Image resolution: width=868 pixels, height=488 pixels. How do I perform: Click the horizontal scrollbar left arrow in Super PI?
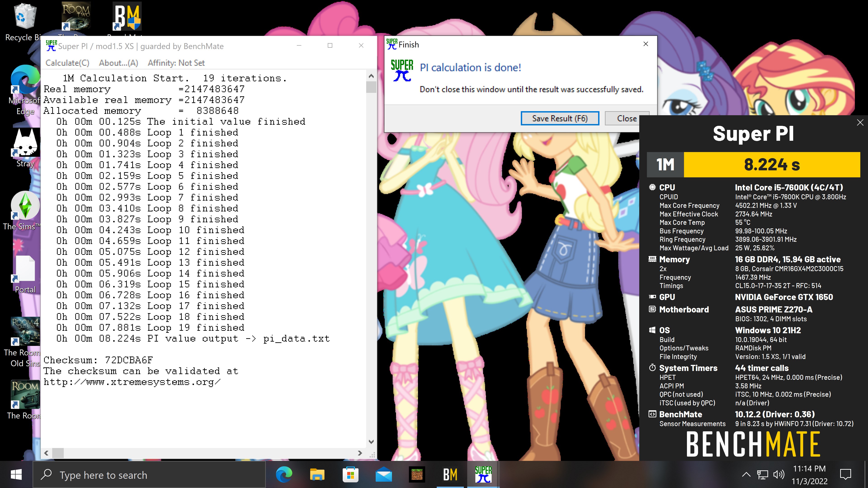click(46, 453)
